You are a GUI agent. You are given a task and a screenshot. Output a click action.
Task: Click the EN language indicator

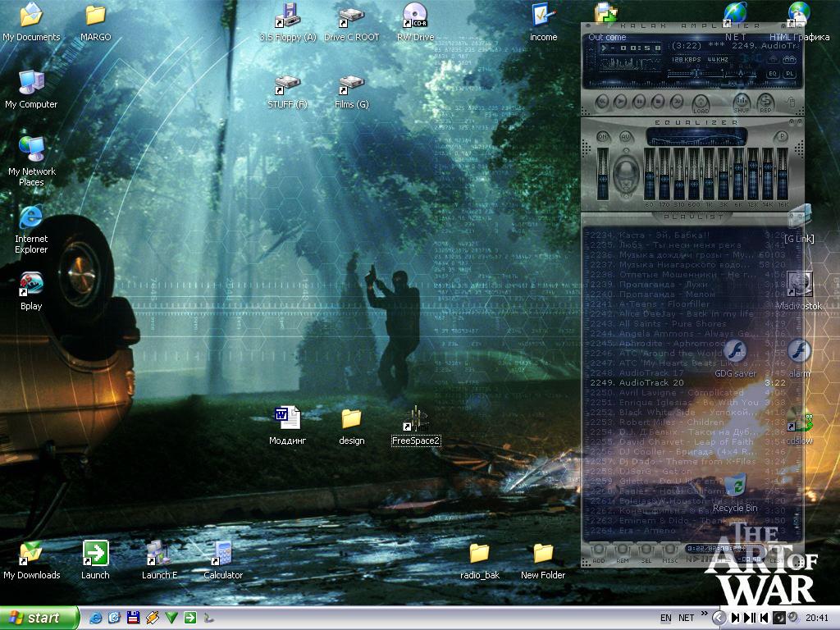(x=666, y=618)
